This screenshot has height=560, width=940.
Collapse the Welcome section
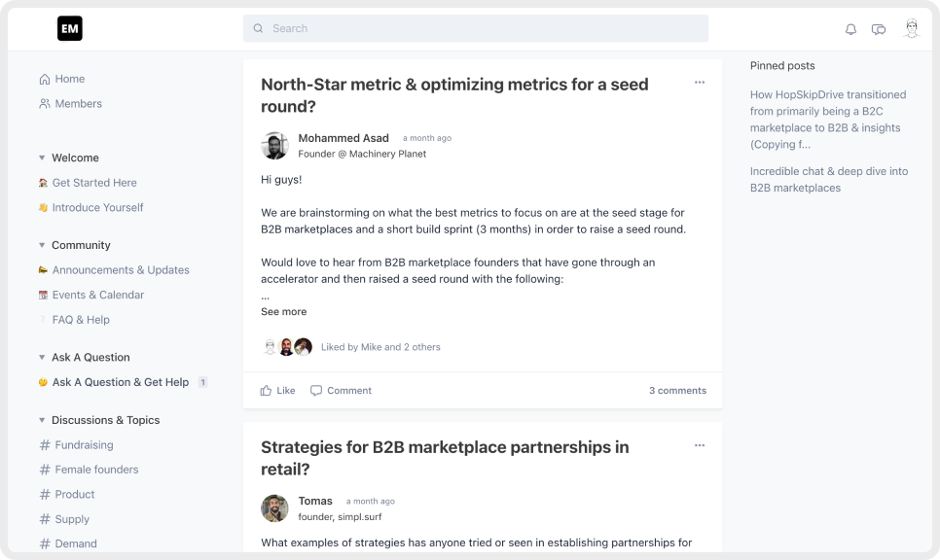pos(42,158)
